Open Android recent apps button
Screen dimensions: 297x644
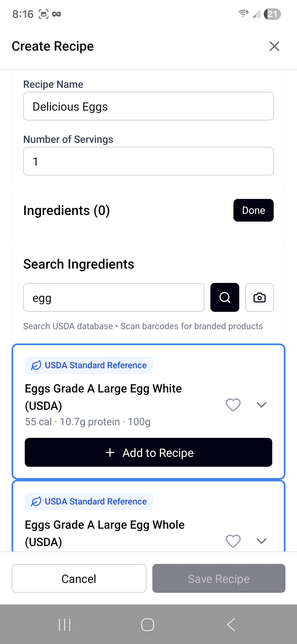click(65, 625)
